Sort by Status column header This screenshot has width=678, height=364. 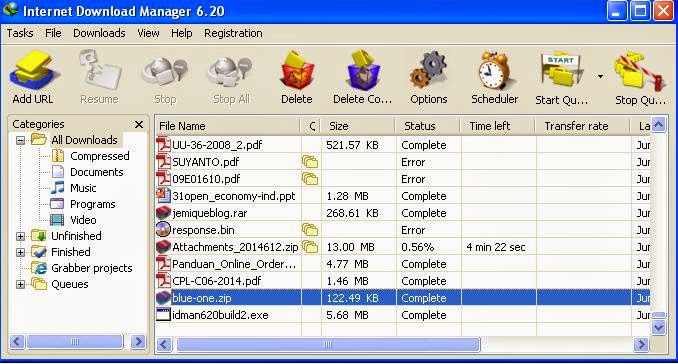[x=428, y=126]
